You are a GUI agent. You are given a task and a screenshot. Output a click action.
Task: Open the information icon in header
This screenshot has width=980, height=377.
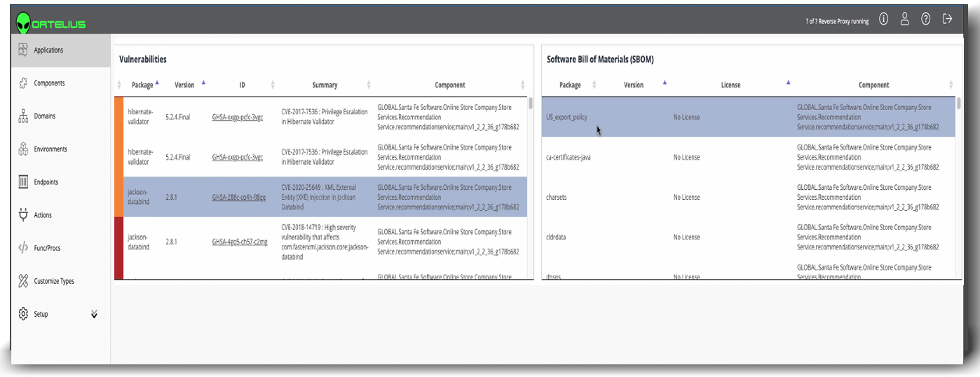pos(883,19)
